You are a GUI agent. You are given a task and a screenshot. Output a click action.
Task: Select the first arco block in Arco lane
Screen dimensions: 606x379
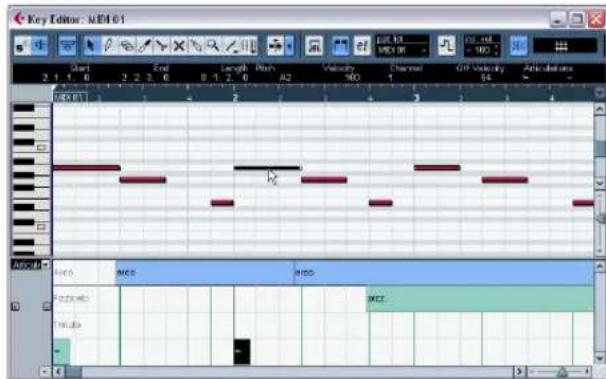tap(205, 272)
